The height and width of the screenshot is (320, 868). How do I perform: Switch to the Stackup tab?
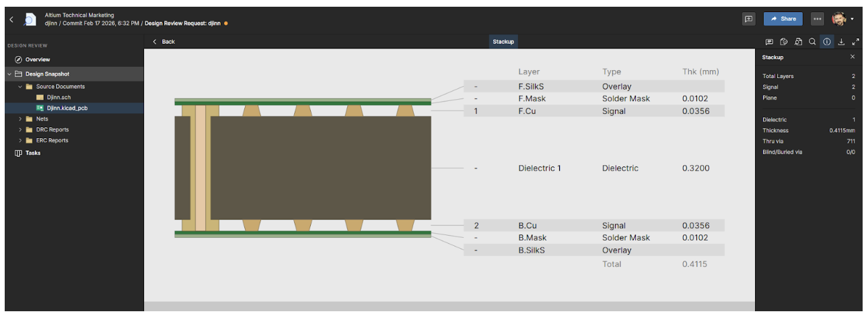point(503,42)
